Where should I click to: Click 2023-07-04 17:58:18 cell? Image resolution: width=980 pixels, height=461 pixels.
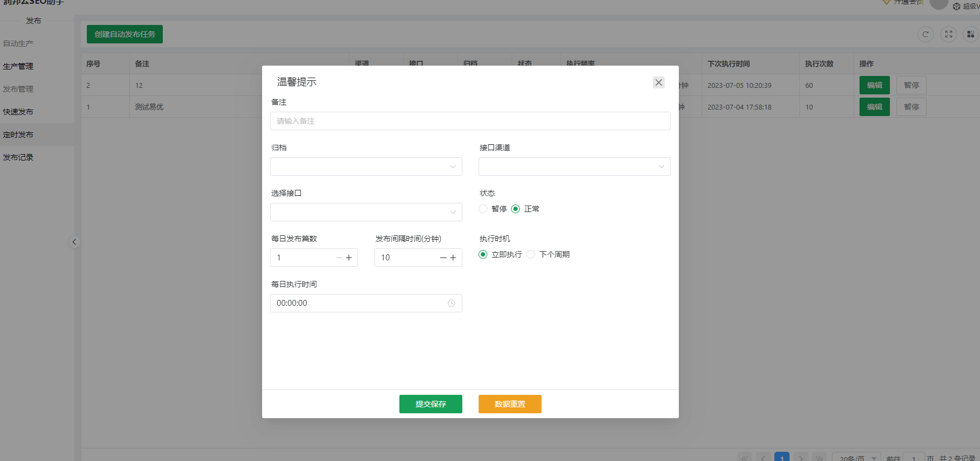coord(739,107)
